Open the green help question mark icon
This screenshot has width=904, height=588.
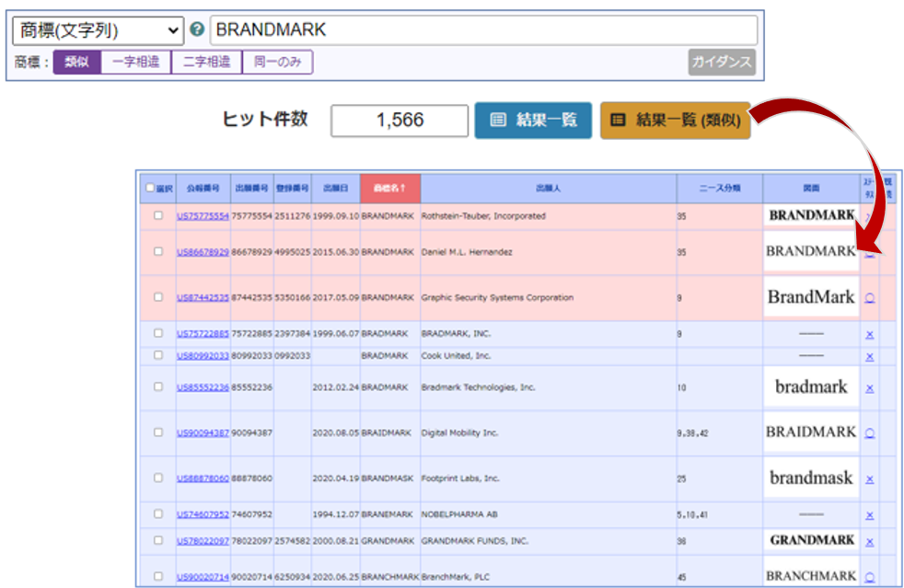click(197, 29)
